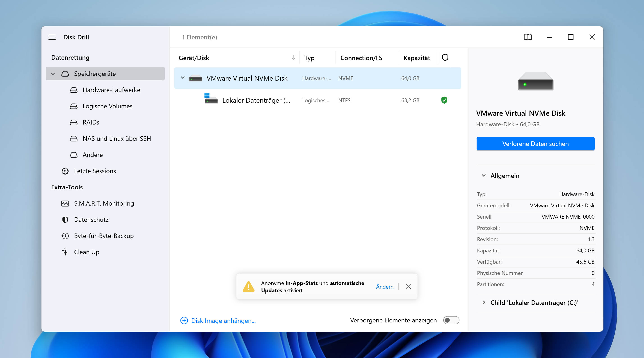Click the NTFS file system cell
This screenshot has height=358, width=644.
click(x=344, y=100)
